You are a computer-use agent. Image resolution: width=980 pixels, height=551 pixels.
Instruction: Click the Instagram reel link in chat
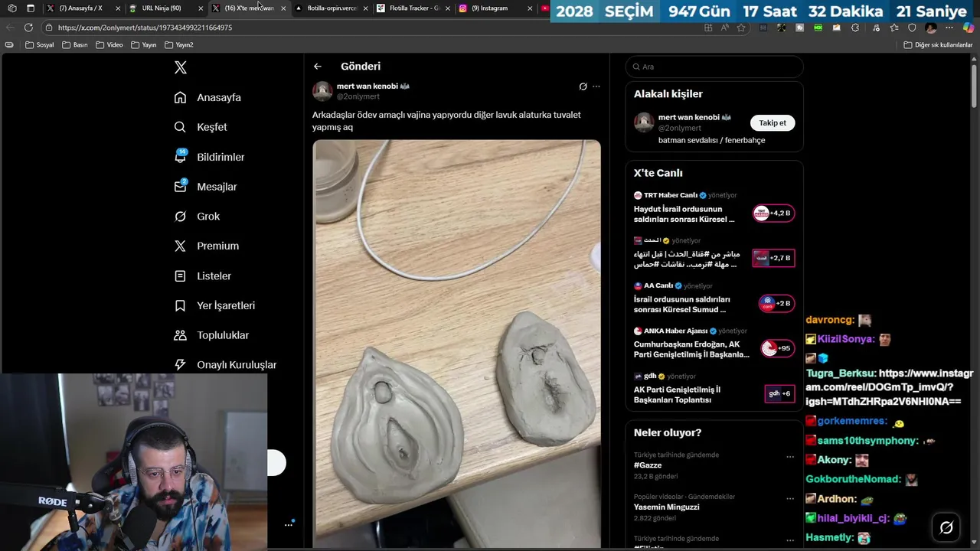[x=888, y=387]
